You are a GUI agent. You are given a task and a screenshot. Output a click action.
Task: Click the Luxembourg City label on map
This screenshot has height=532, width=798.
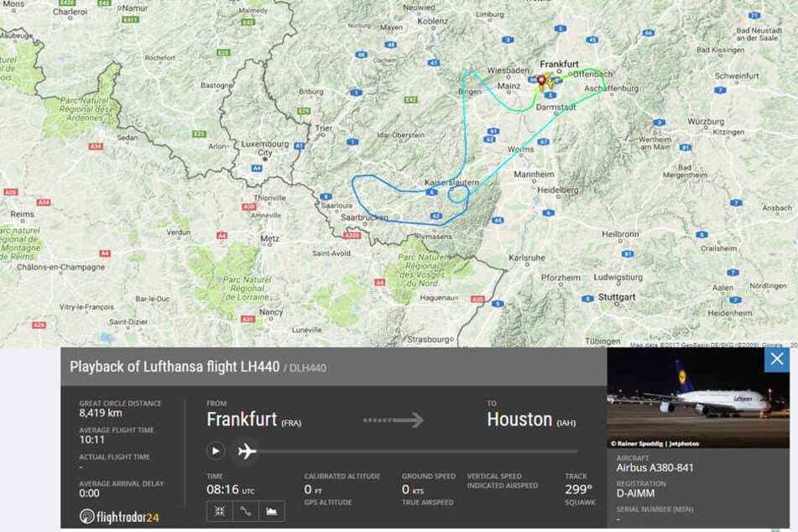tap(264, 149)
